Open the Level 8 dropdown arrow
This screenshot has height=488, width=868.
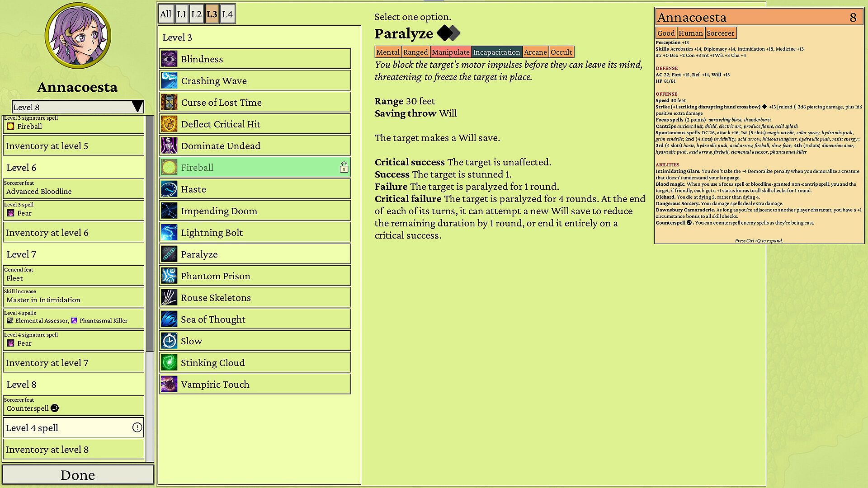coord(137,107)
